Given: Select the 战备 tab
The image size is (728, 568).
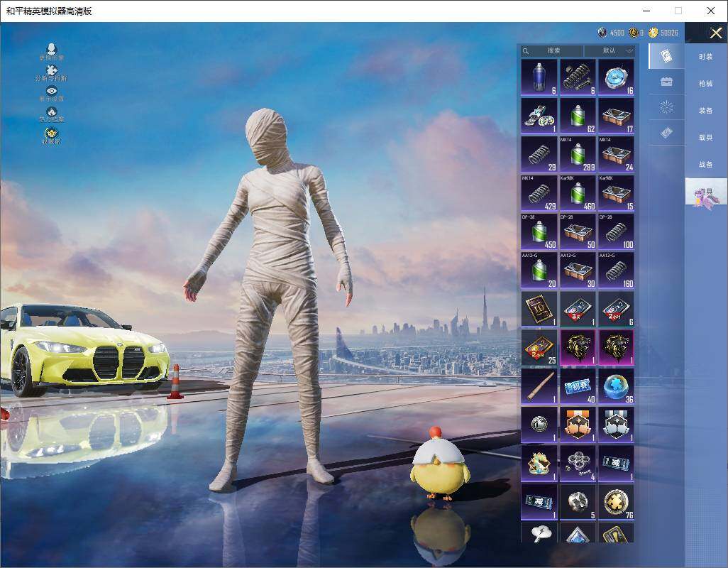Looking at the screenshot, I should [x=706, y=165].
